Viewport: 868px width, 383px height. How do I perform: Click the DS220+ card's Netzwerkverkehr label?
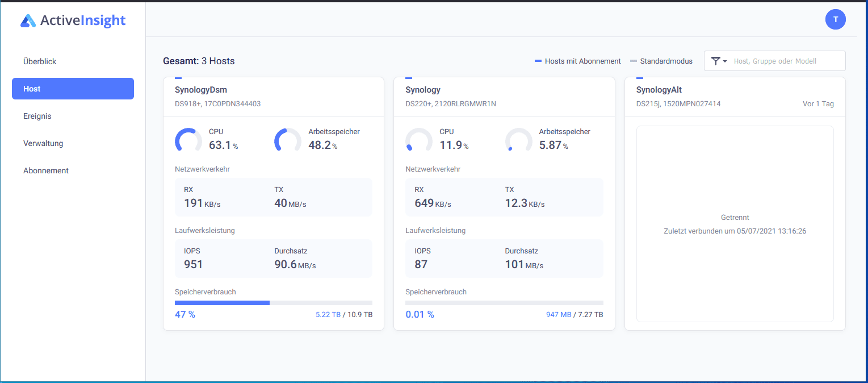click(x=433, y=169)
